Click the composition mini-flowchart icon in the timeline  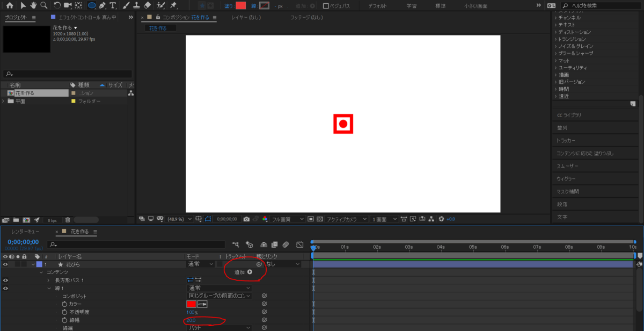pyautogui.click(x=236, y=244)
